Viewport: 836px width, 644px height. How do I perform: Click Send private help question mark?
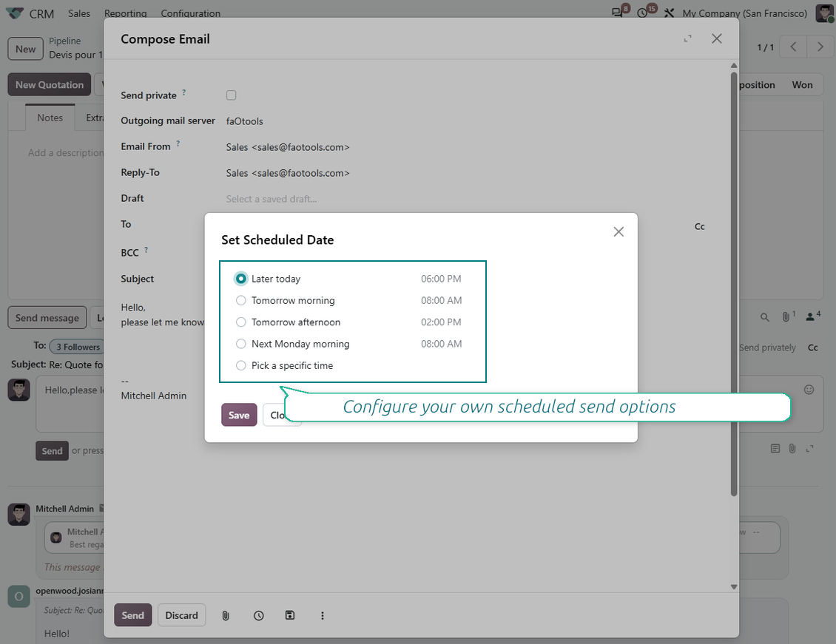click(184, 92)
